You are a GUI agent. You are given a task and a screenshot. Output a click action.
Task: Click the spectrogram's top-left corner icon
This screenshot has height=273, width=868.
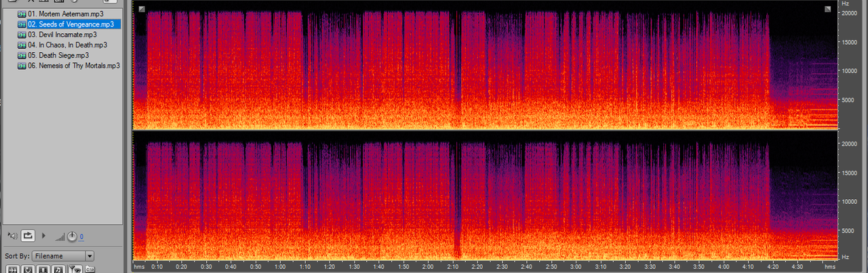coord(141,9)
